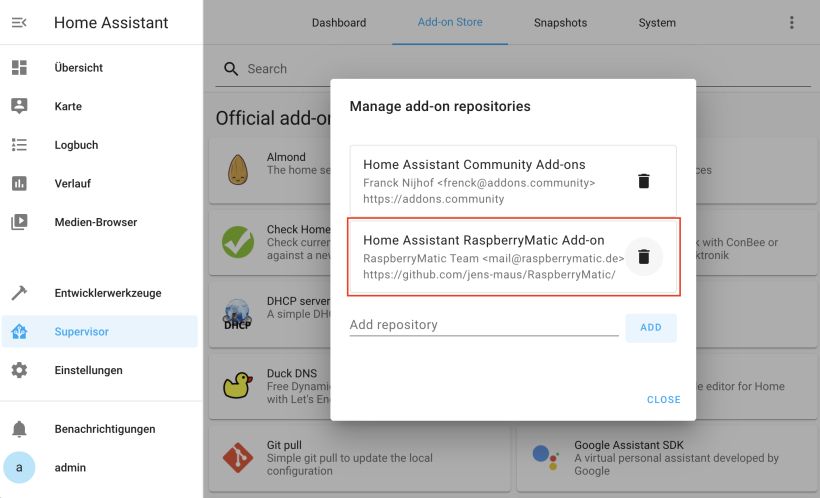Click the Entwicklerwerkzeuge hammer icon
The width and height of the screenshot is (820, 498).
tap(19, 293)
